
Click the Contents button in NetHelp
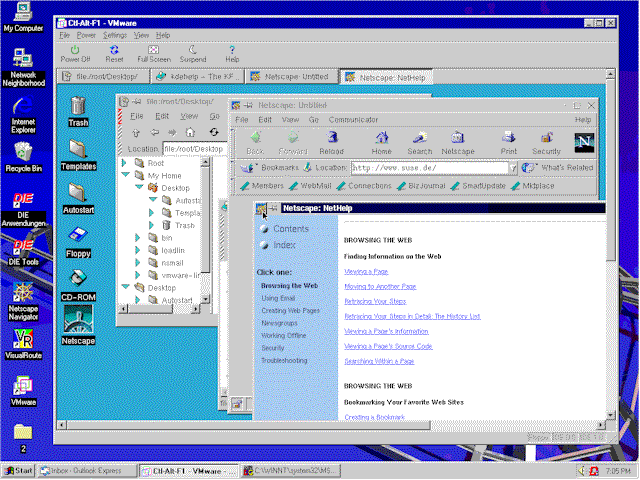(284, 229)
